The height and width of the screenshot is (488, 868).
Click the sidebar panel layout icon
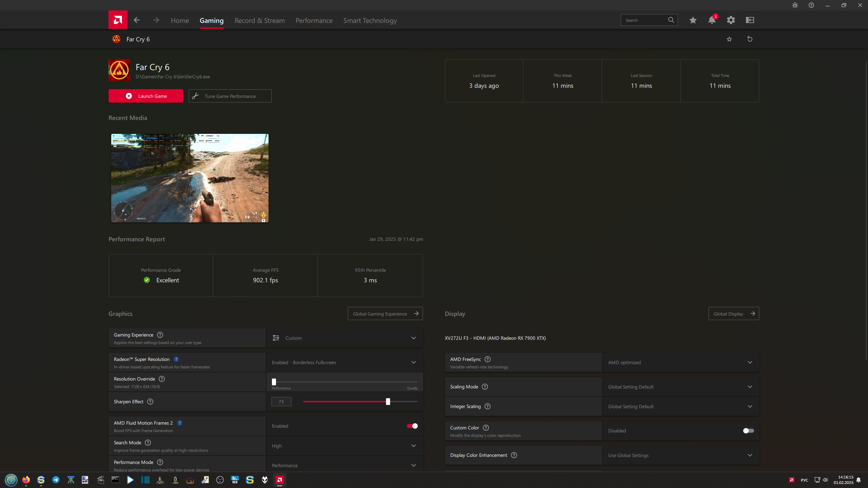click(x=750, y=20)
